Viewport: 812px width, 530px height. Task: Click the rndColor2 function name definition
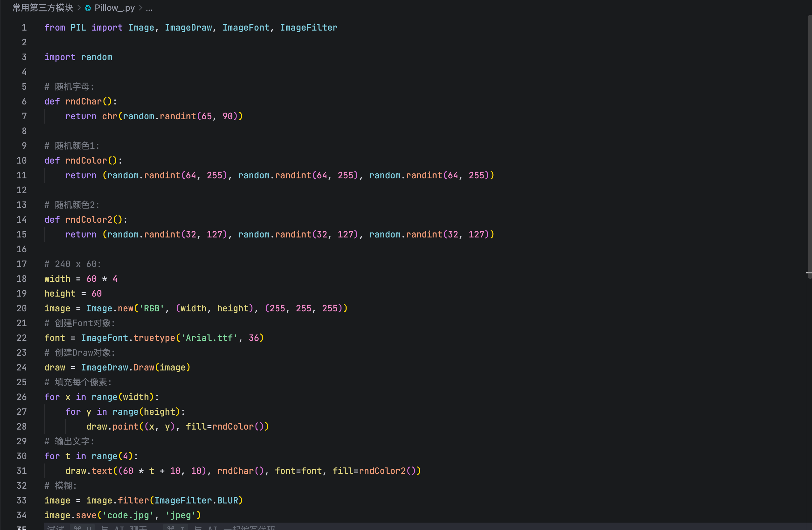(x=89, y=220)
